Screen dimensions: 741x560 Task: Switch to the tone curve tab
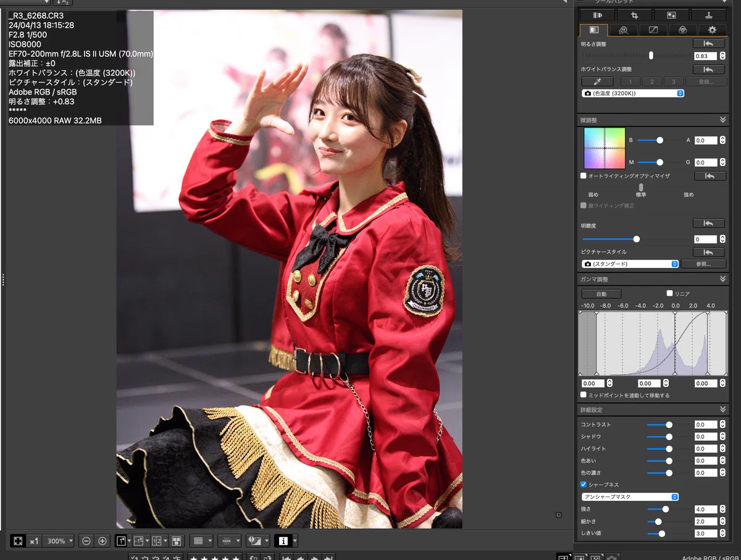(653, 30)
